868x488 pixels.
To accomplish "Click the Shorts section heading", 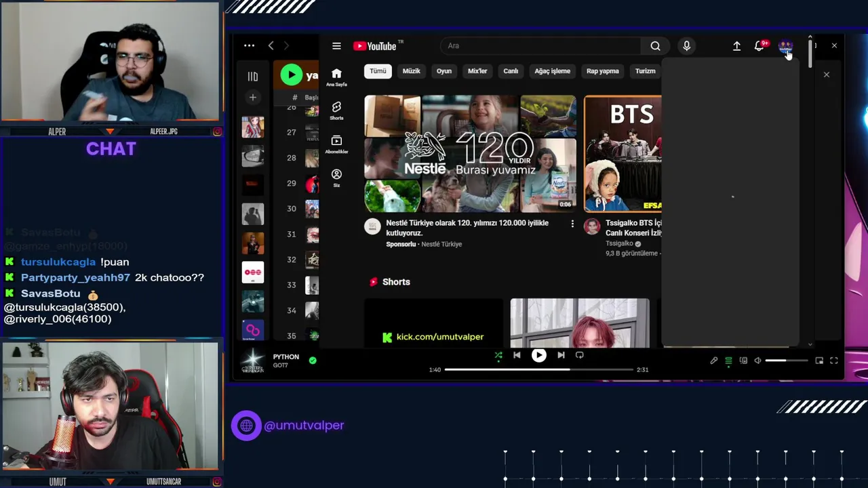I will click(x=396, y=282).
